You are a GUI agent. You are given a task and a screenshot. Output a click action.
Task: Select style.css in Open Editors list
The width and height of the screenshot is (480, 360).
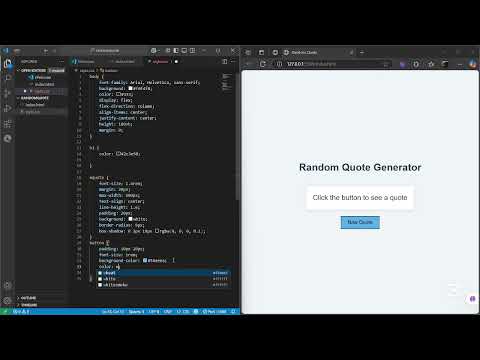[41, 91]
